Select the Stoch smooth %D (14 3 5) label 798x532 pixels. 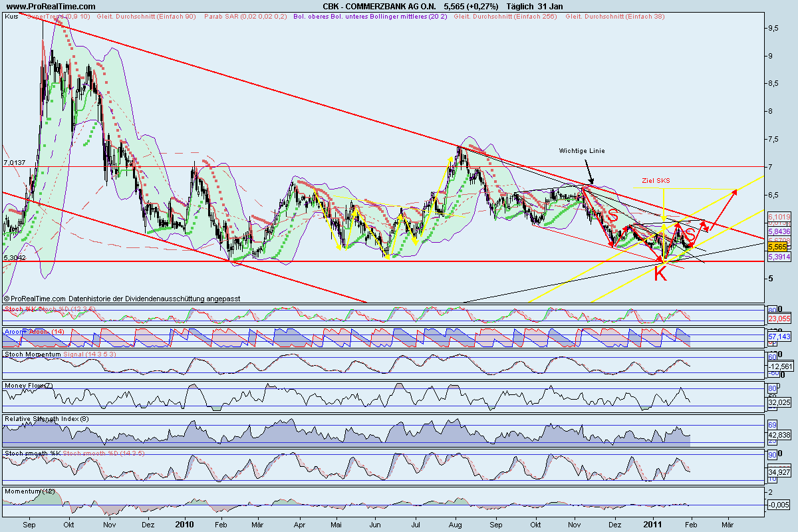click(x=104, y=453)
